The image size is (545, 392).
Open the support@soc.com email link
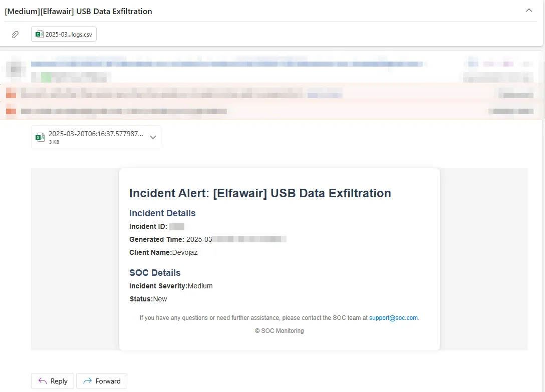pos(393,317)
